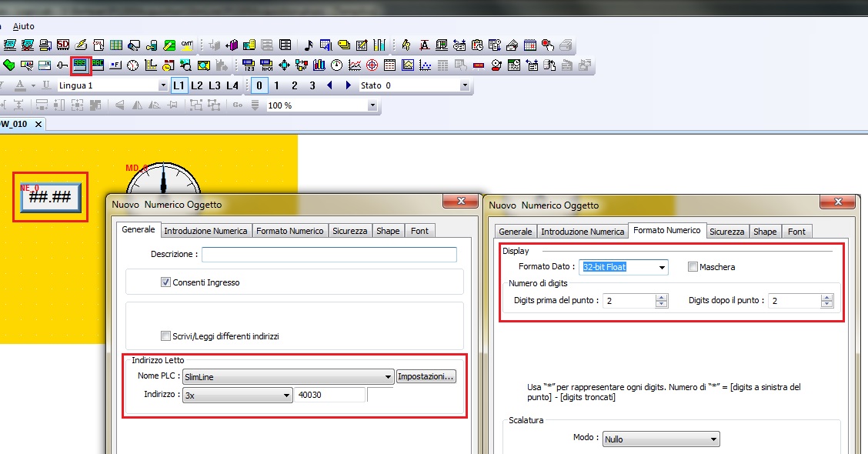The width and height of the screenshot is (868, 454).
Task: Click the red record touch pointer icon
Action: pos(547,45)
